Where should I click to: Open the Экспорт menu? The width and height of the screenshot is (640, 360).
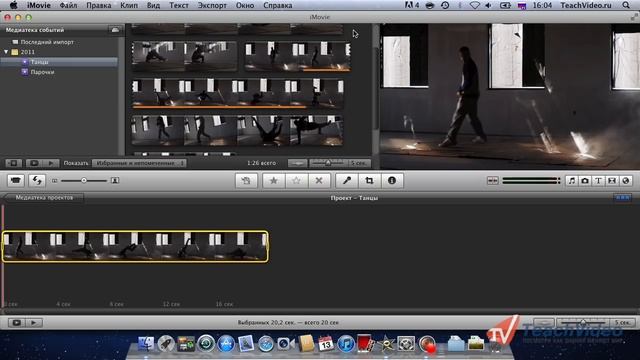[x=212, y=5]
